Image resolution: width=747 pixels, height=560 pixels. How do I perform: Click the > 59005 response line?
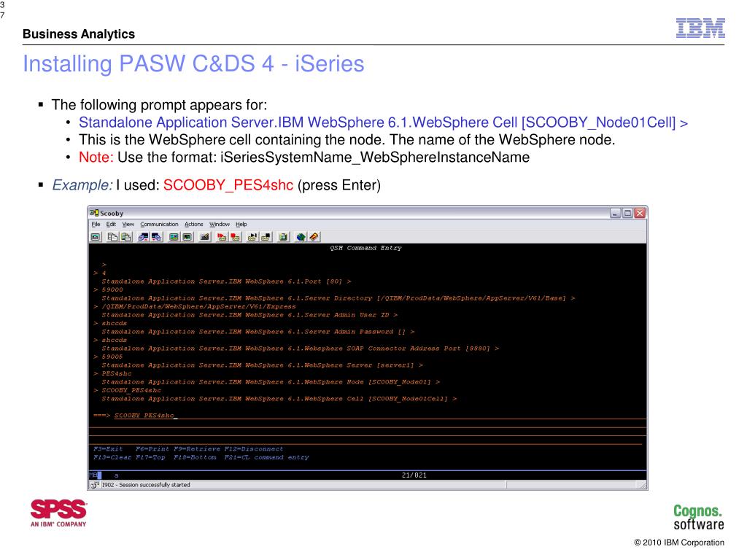click(108, 357)
